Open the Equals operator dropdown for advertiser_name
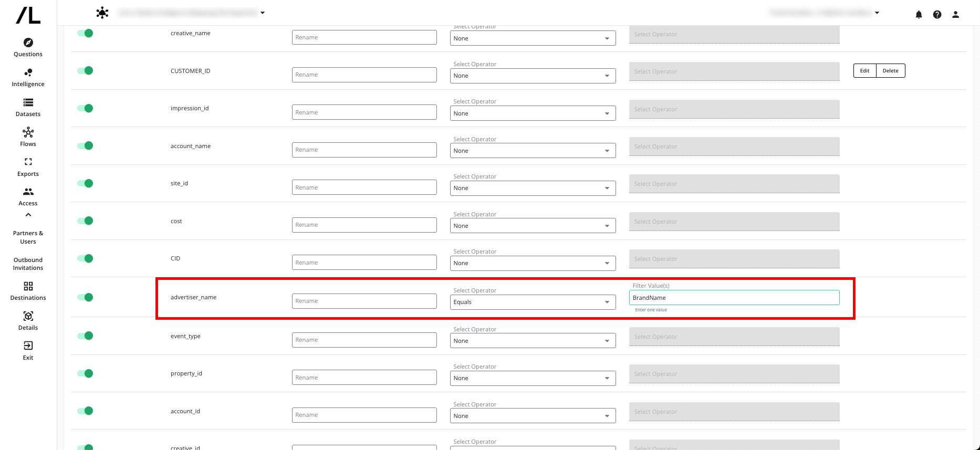 click(532, 302)
